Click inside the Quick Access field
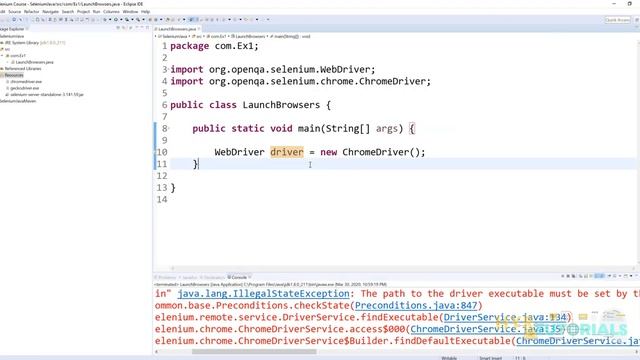 [x=618, y=20]
